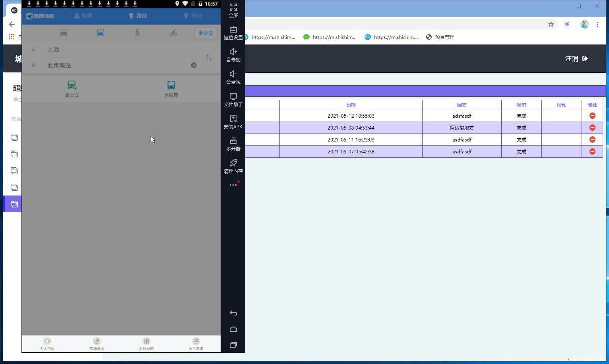Viewport: 609px width, 364px height.
Task: Open Chrome three-dot menu
Action: pyautogui.click(x=597, y=24)
